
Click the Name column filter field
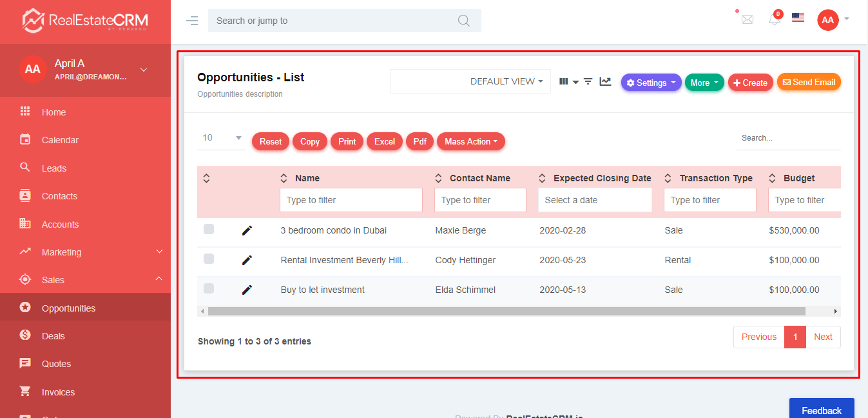pyautogui.click(x=351, y=200)
